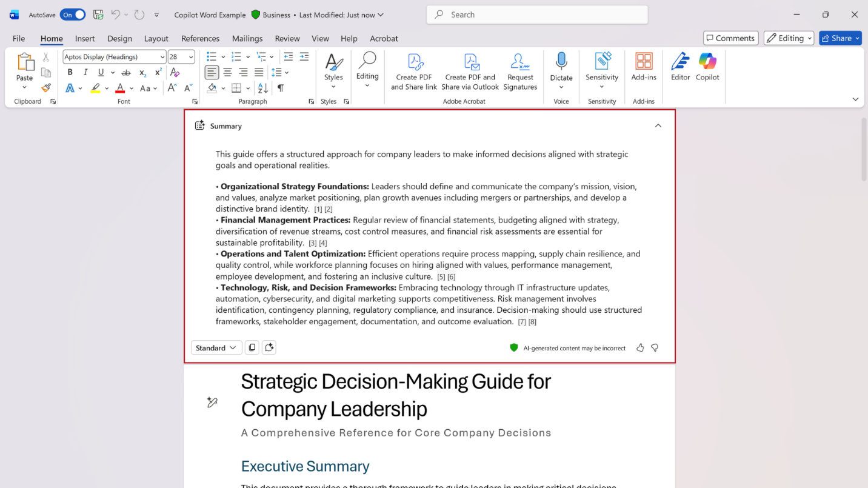The height and width of the screenshot is (488, 868).
Task: Click Create PDF and Share via Outlook
Action: coord(470,72)
